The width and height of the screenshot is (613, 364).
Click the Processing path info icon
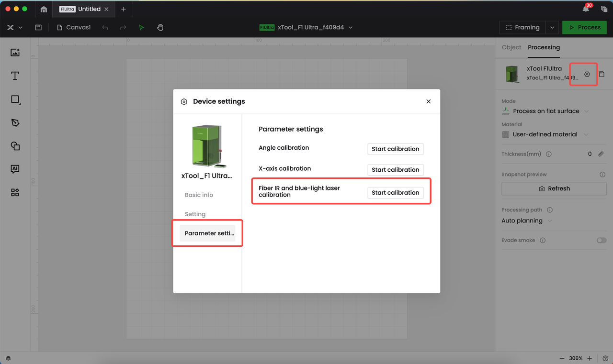pyautogui.click(x=550, y=210)
